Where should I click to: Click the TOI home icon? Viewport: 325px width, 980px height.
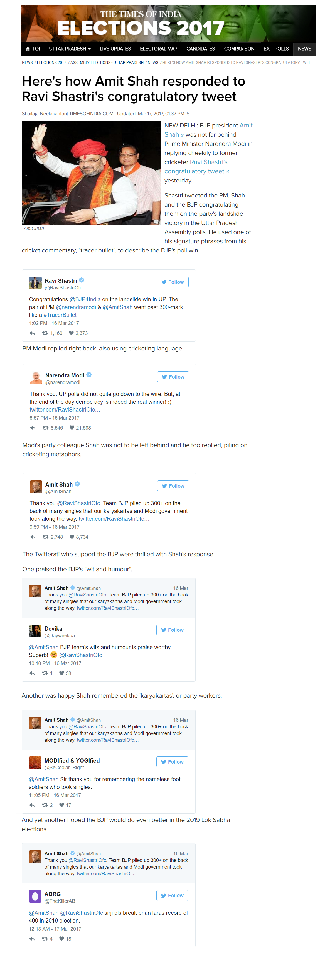tap(28, 49)
